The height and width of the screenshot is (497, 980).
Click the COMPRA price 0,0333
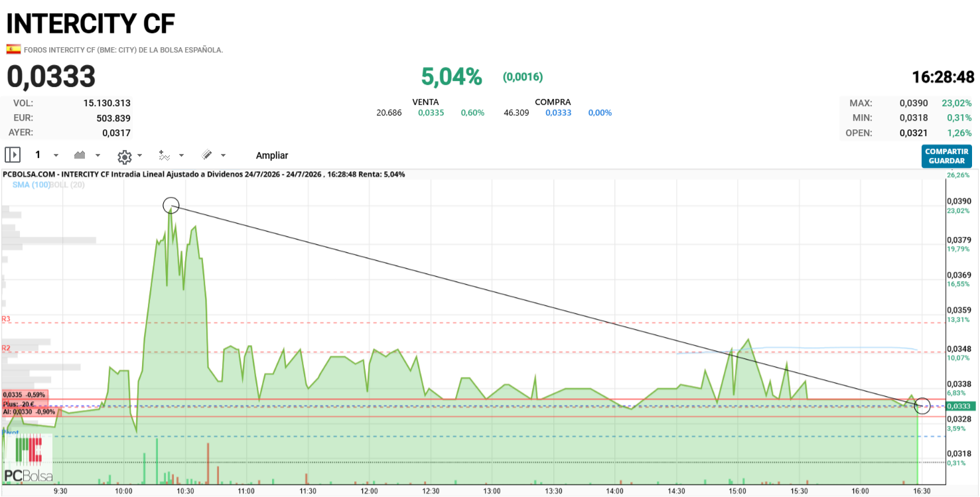[x=559, y=113]
